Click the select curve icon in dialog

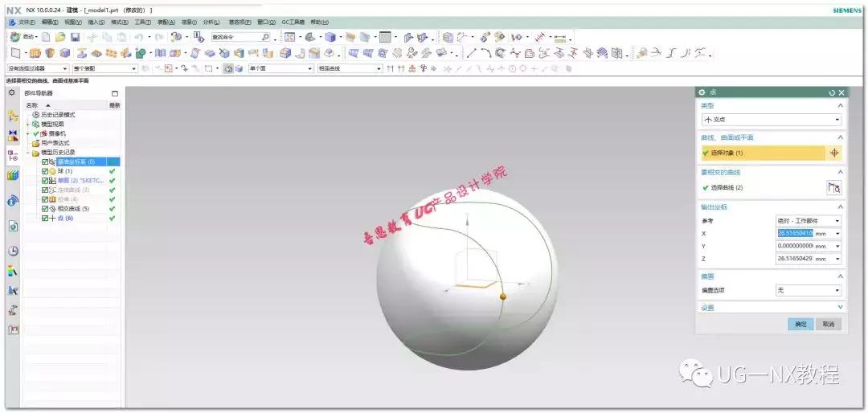coord(833,187)
